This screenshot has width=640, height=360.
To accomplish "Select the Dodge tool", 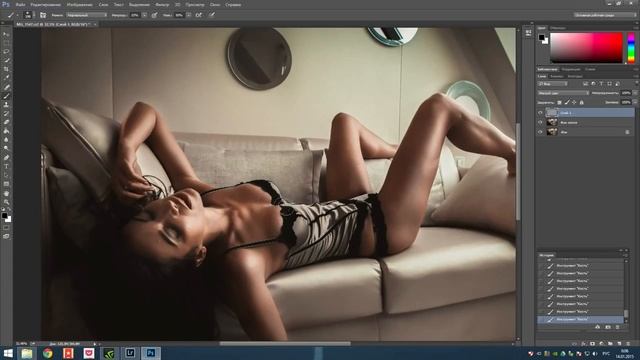I will tap(6, 148).
